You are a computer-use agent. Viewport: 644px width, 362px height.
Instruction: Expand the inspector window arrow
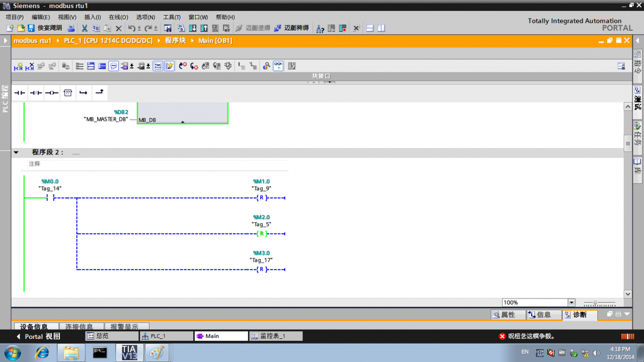627,314
